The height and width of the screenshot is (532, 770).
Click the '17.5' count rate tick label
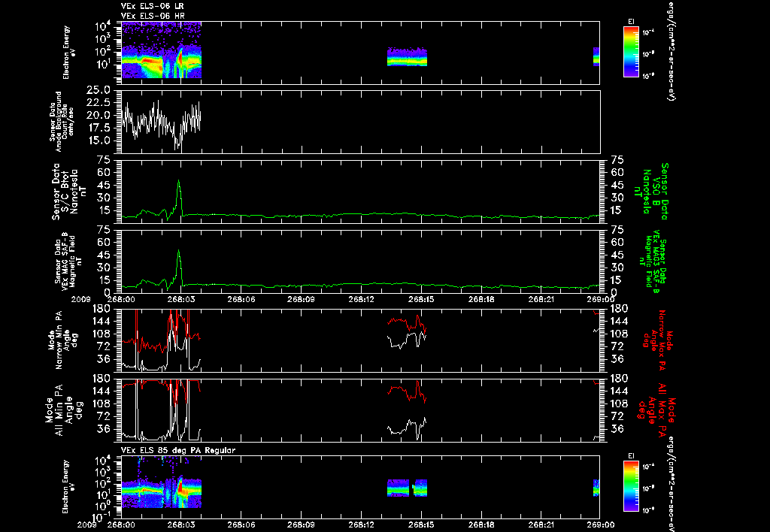[x=99, y=128]
